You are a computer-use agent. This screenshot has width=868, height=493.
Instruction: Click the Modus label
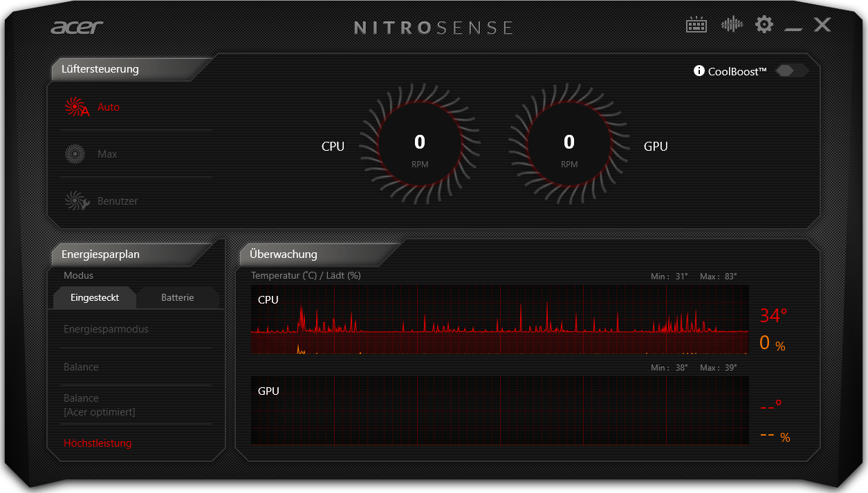78,275
